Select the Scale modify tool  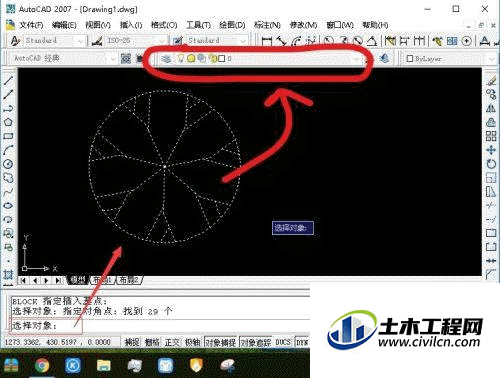click(x=491, y=178)
